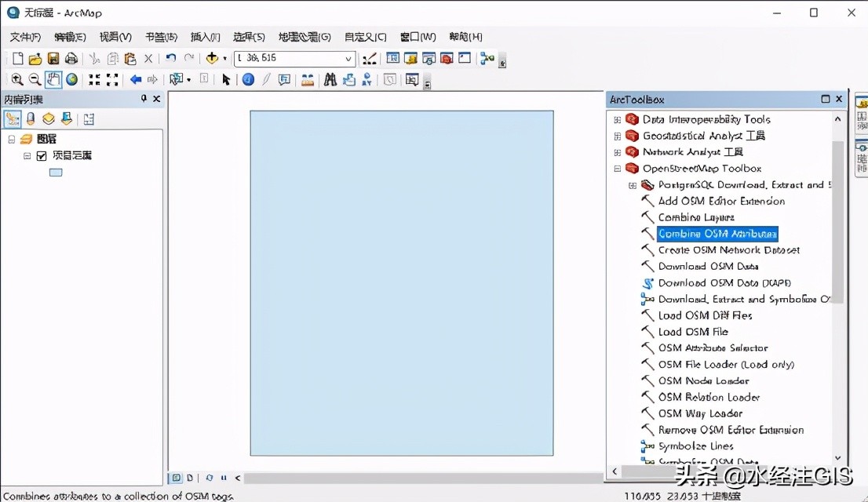
Task: Close the ArcToolbox panel
Action: (839, 99)
